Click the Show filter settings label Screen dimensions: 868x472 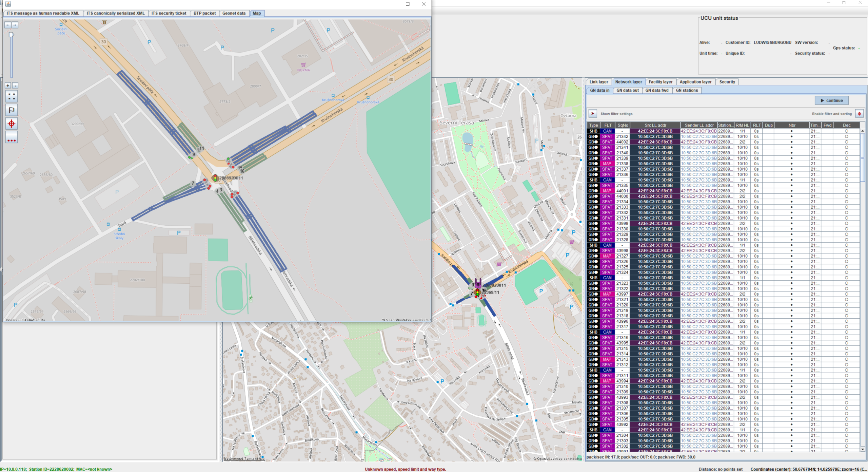pyautogui.click(x=616, y=114)
